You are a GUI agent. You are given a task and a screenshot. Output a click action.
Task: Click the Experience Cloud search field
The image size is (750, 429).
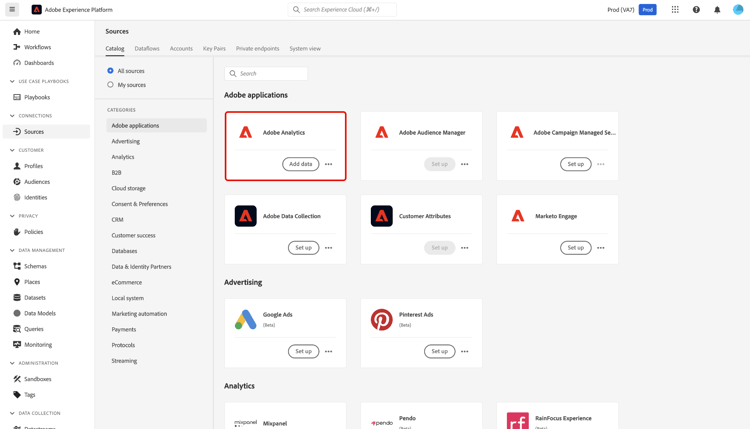[342, 10]
